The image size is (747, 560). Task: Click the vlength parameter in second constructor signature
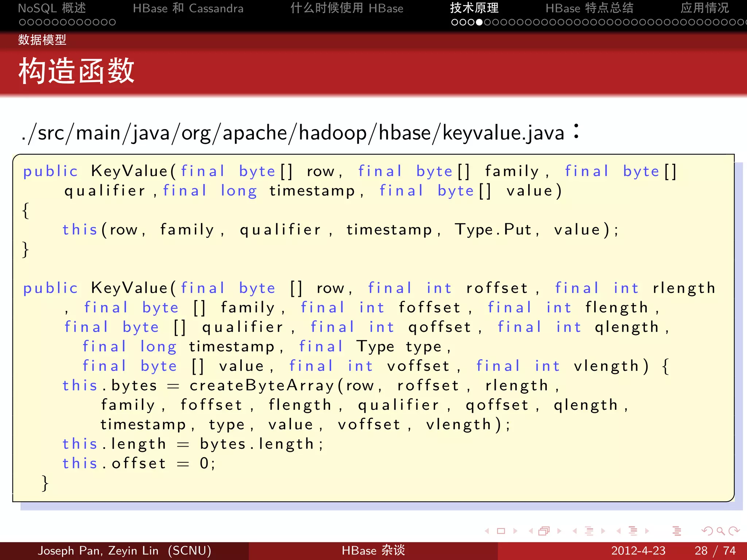click(607, 366)
